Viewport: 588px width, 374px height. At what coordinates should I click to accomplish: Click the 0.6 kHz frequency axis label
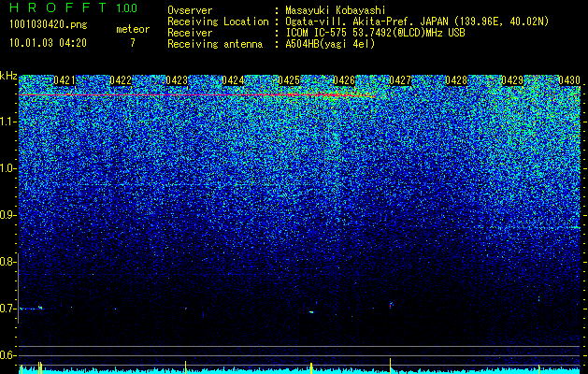point(8,355)
